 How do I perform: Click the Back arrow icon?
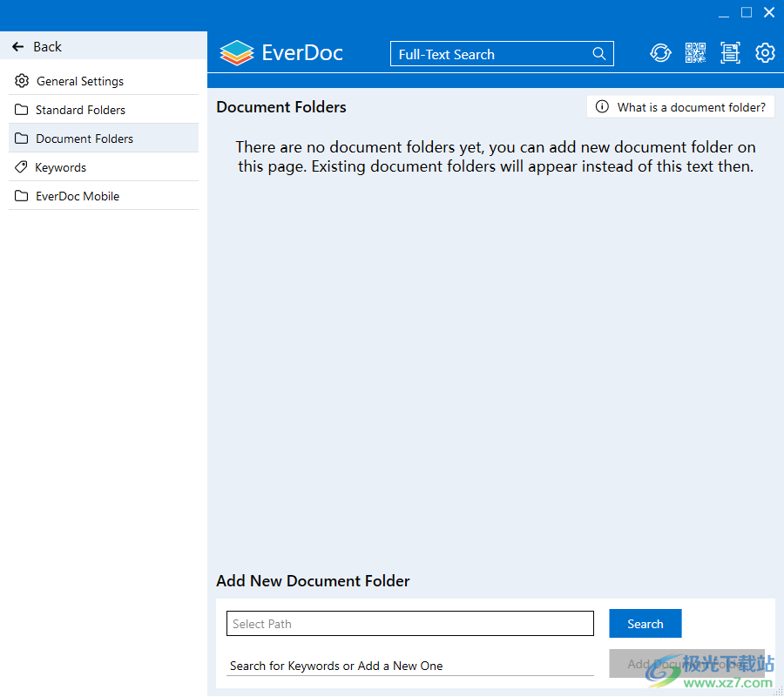pos(18,47)
